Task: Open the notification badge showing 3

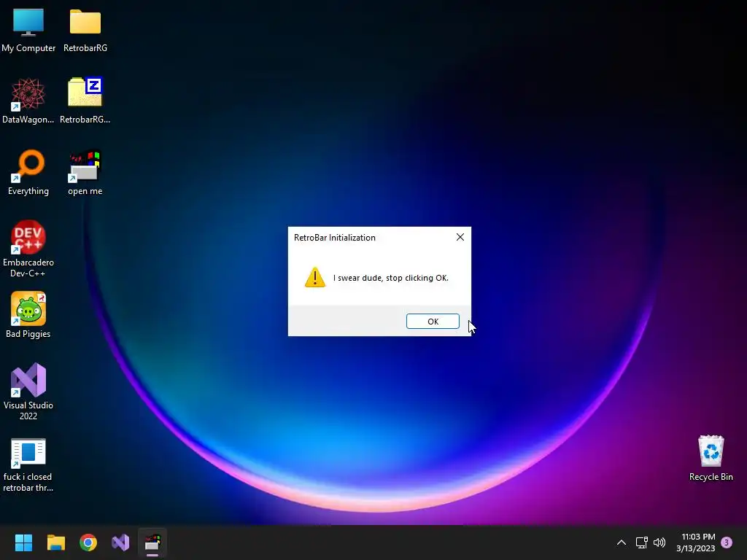Action: point(727,542)
